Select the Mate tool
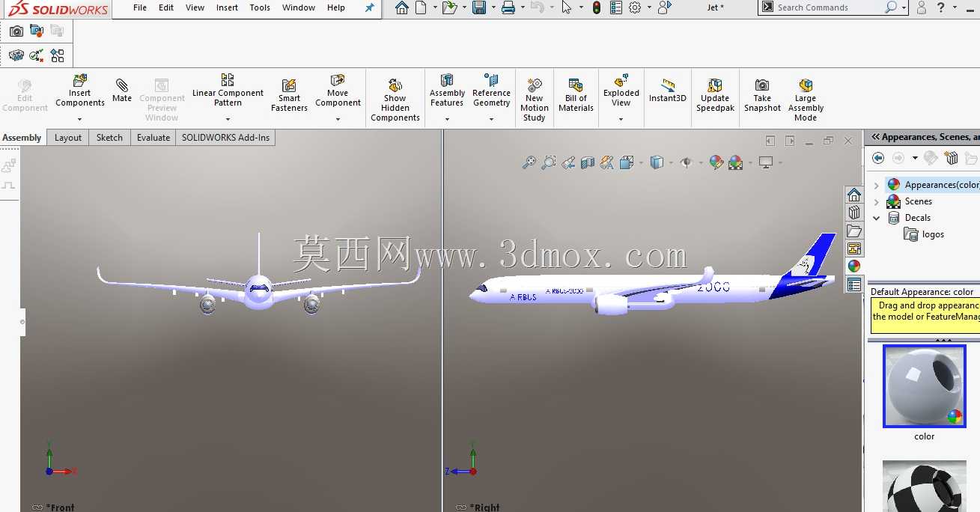This screenshot has width=980, height=512. (x=121, y=90)
